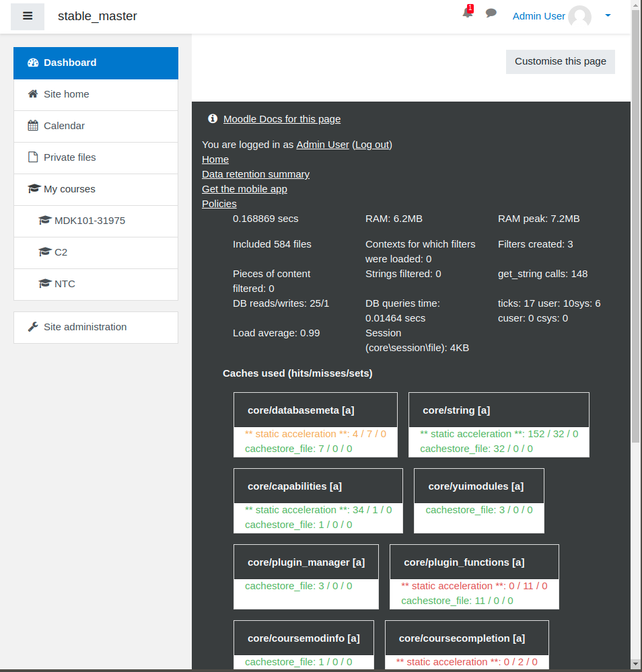Viewport: 642px width, 672px height.
Task: Click orange 'static acceleration: 4 / 7 / 0'
Action: [316, 434]
